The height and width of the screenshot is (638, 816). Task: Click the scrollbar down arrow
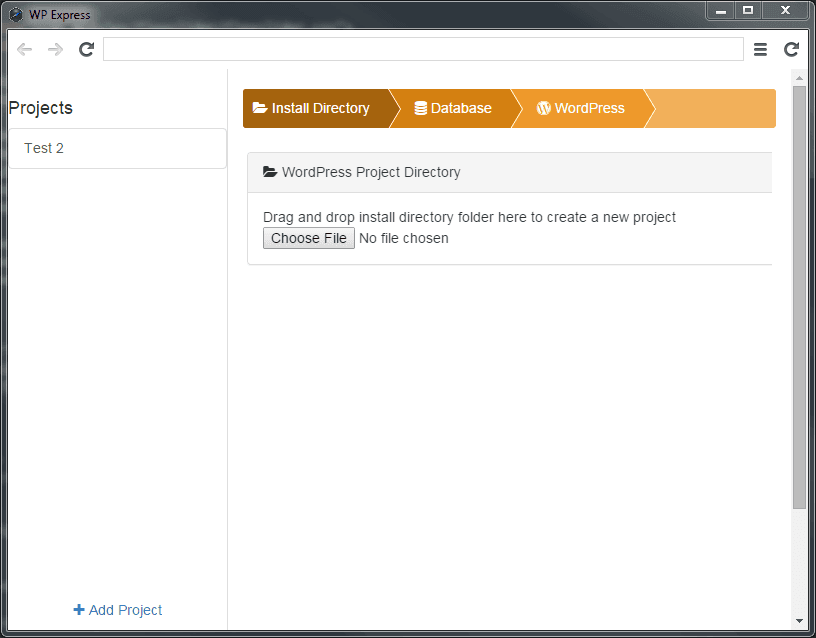[799, 621]
